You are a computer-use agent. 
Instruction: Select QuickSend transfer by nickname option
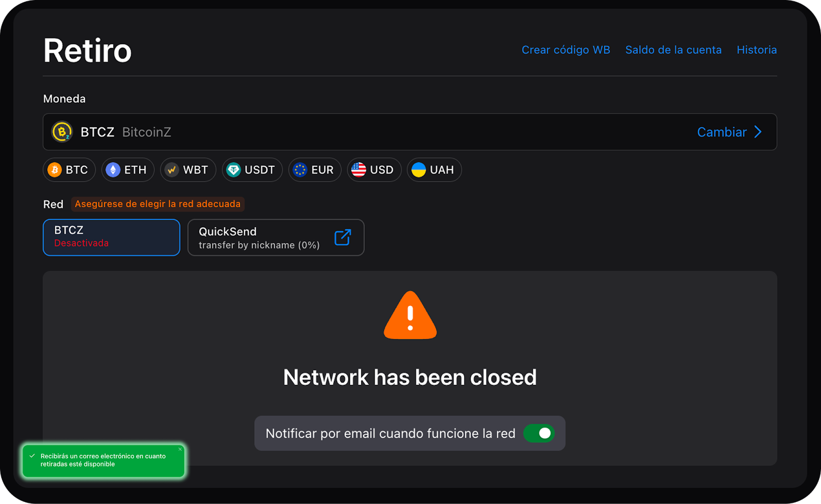click(276, 238)
